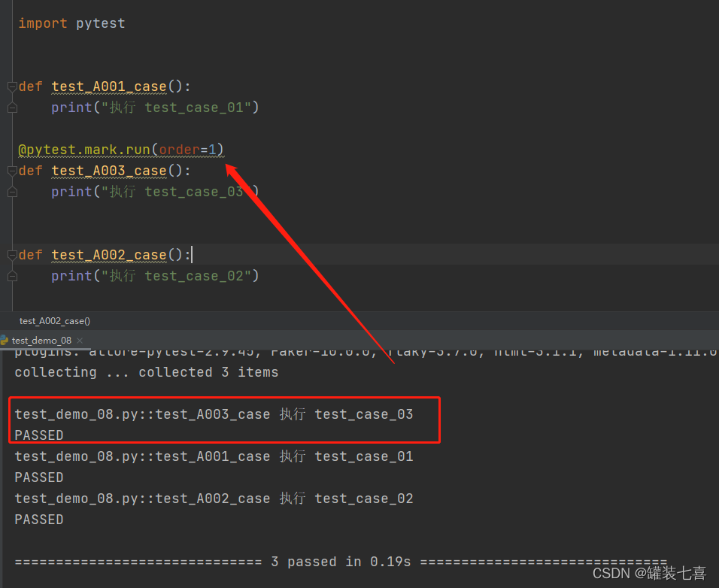Click the test_A002_case function name in editor

click(x=109, y=255)
